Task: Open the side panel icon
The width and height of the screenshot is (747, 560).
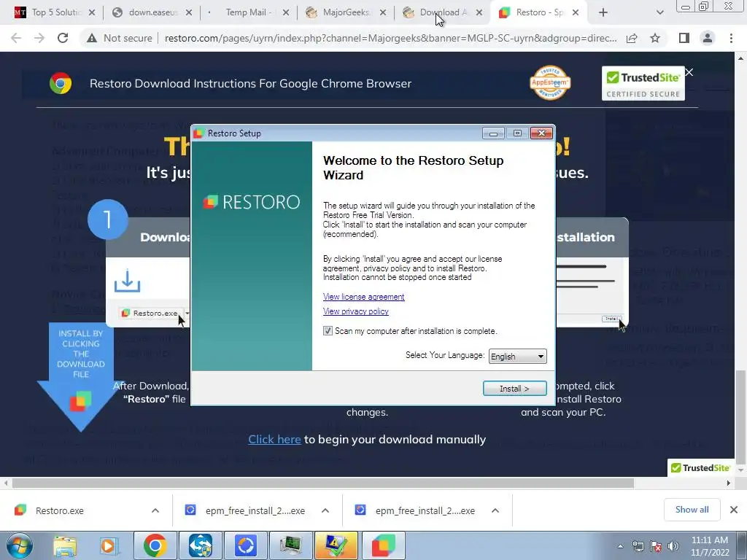Action: (x=684, y=38)
